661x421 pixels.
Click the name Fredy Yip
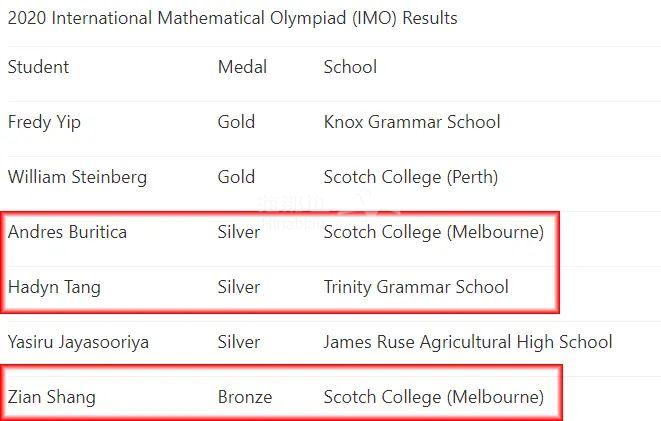click(x=44, y=122)
